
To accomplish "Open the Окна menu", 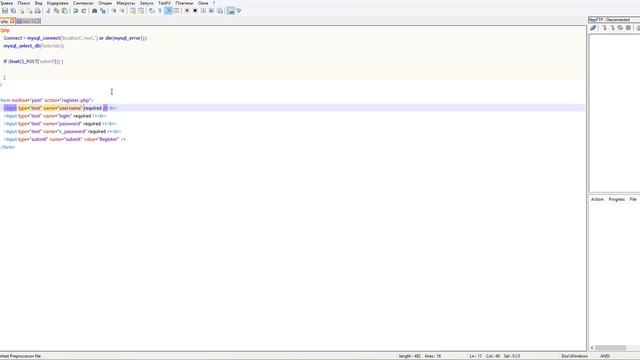I will (x=203, y=3).
